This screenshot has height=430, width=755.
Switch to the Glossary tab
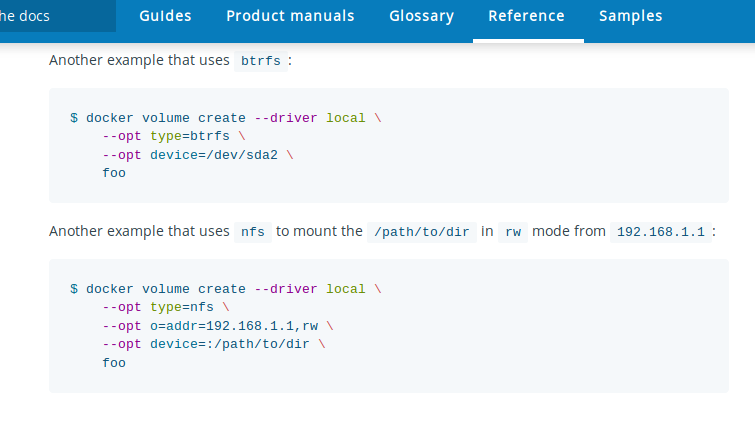[421, 16]
